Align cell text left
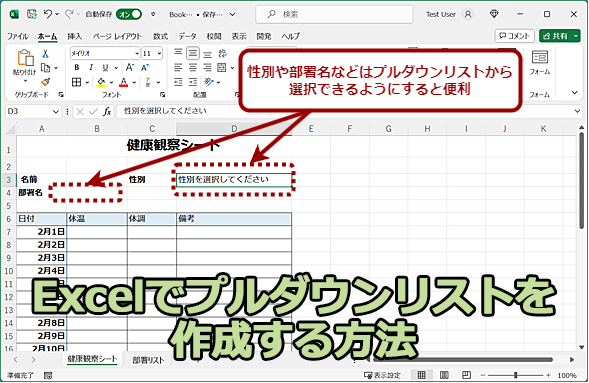This screenshot has width=589, height=383. 178,68
